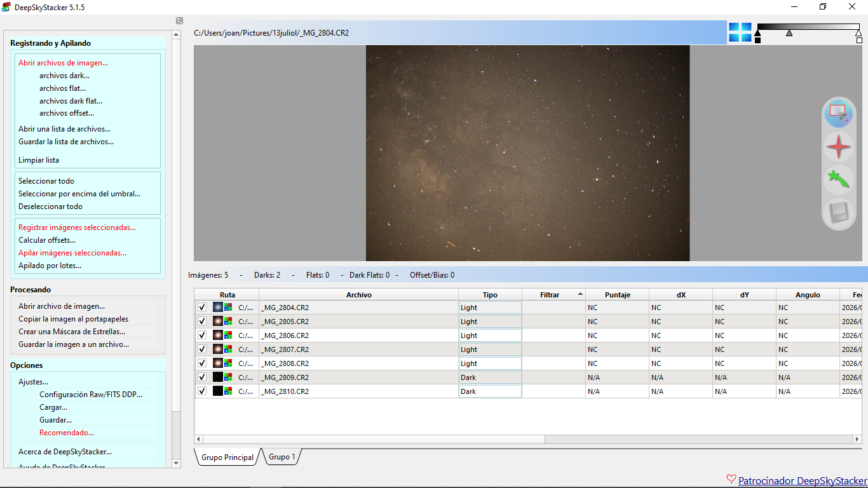Click the file list horizontal scrollbar
Image resolution: width=868 pixels, height=488 pixels.
coord(528,439)
